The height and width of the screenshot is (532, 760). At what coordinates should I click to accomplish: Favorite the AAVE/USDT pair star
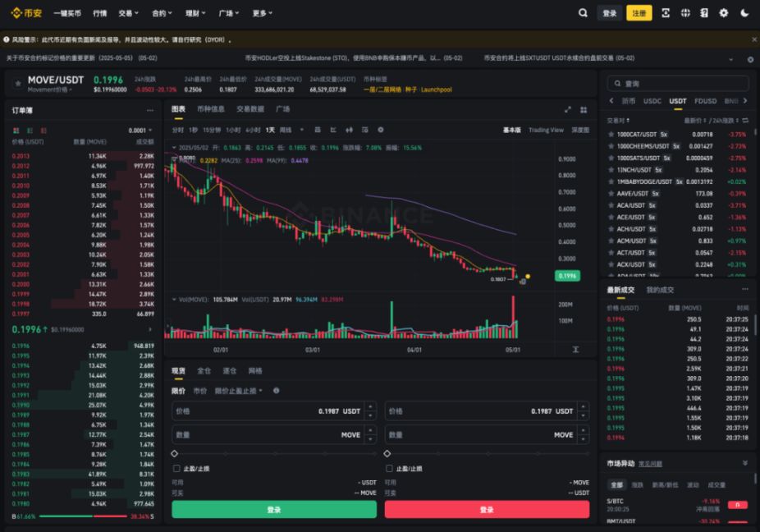pos(611,194)
